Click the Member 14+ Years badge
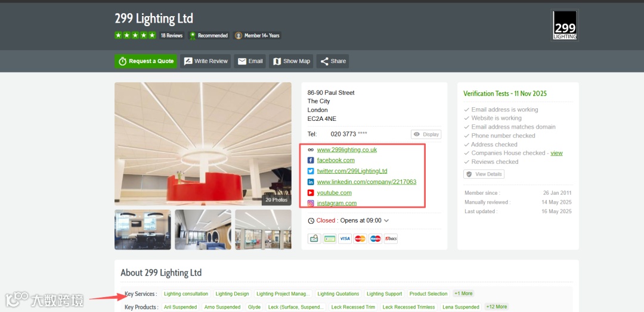This screenshot has width=644, height=312. 258,36
